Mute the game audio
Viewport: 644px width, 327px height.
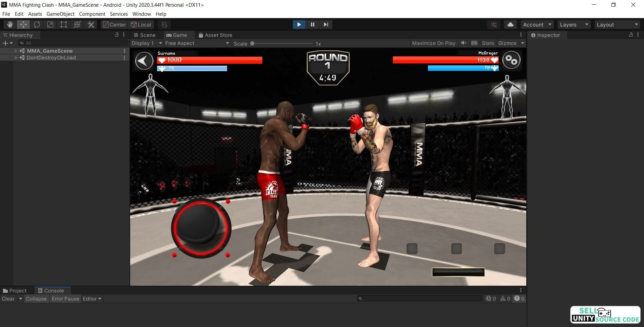pyautogui.click(x=464, y=43)
